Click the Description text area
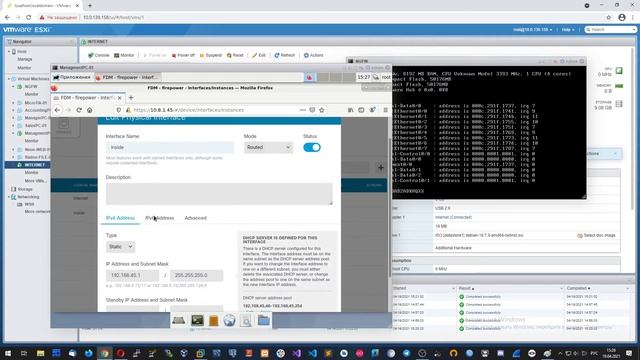Viewport: 640px width, 360px height. 219,193
